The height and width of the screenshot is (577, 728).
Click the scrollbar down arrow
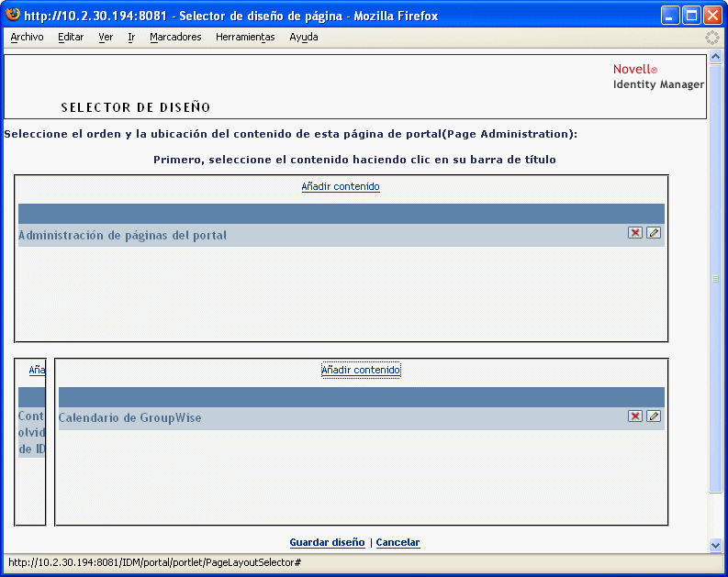[715, 545]
